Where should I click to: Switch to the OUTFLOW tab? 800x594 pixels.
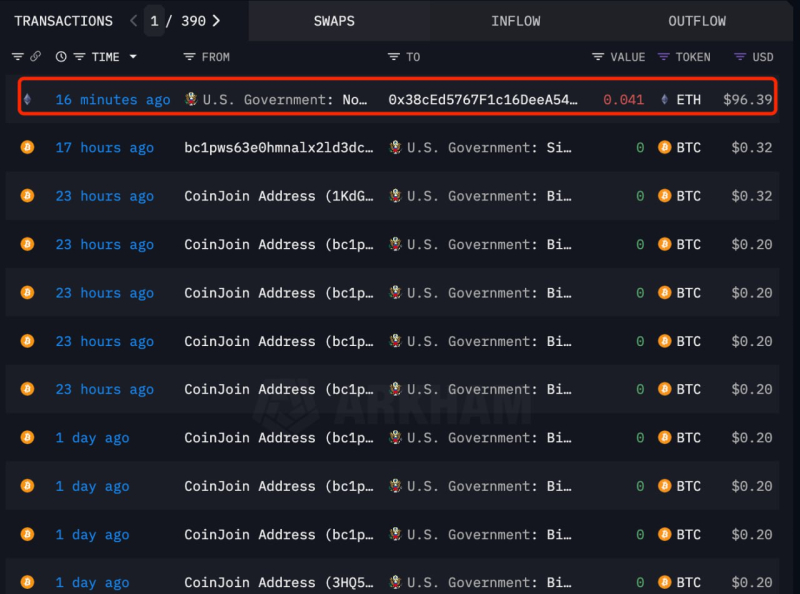(697, 21)
